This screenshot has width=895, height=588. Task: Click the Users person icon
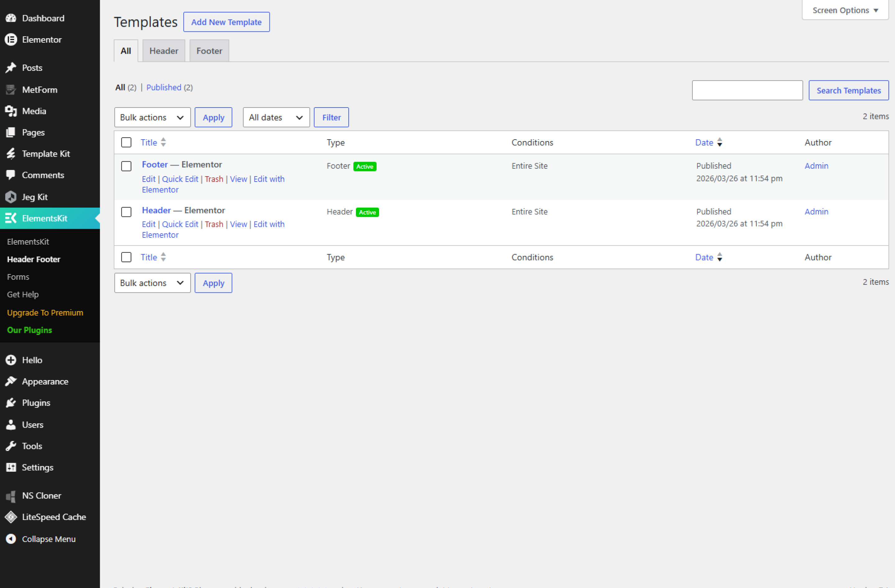(x=11, y=425)
